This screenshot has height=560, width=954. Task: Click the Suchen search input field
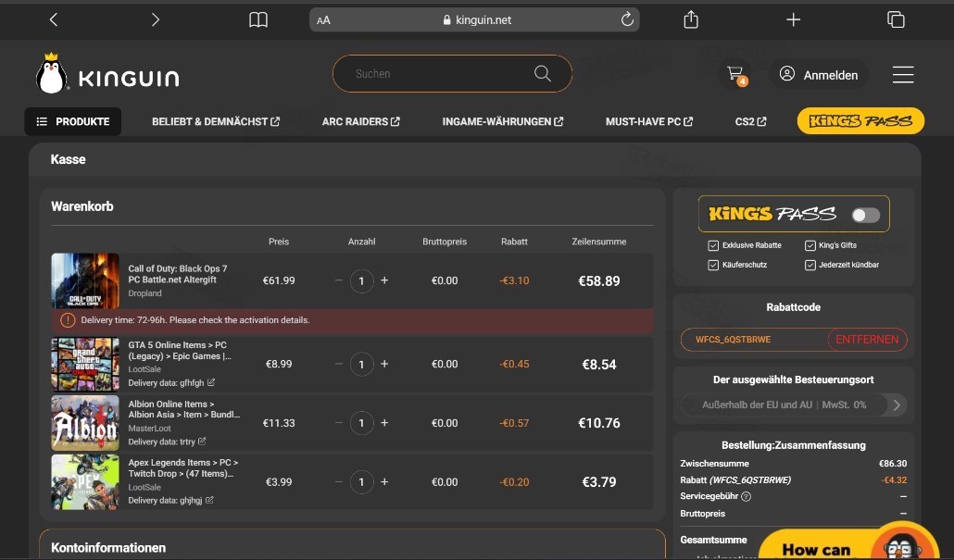tap(435, 74)
